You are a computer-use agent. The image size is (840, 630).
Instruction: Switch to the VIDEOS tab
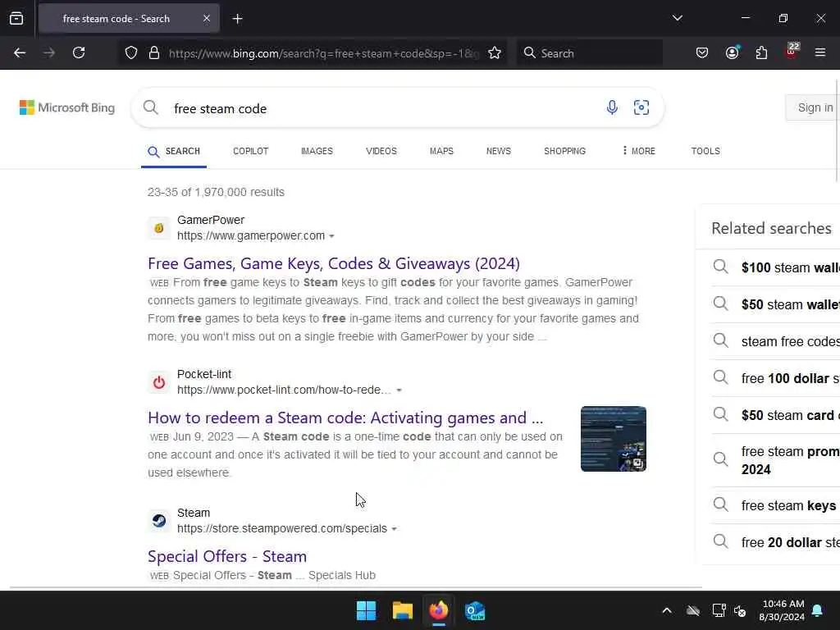pyautogui.click(x=381, y=151)
